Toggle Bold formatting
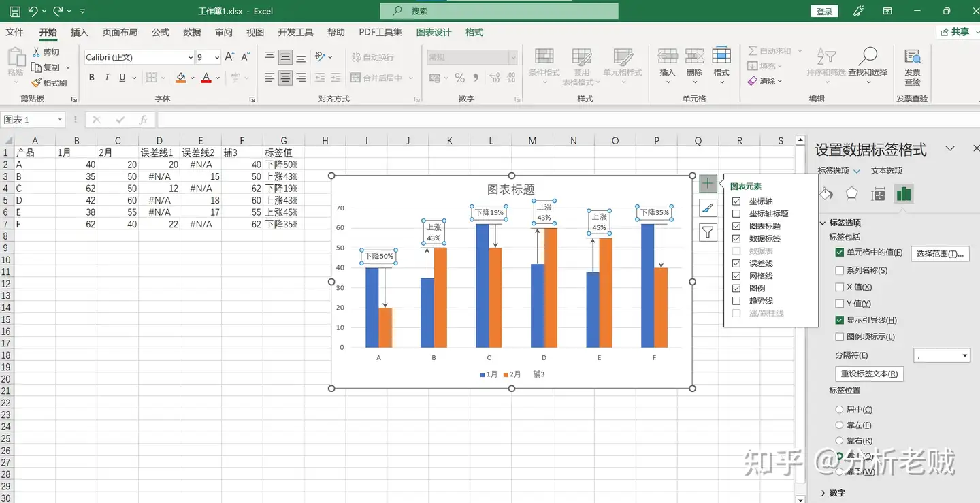The height and width of the screenshot is (503, 980). (92, 78)
